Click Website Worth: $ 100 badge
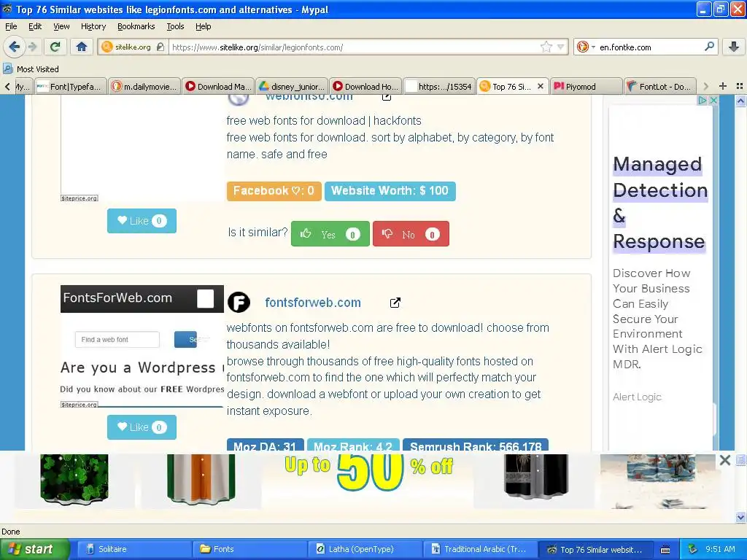Screen dimensions: 747x560 390,191
